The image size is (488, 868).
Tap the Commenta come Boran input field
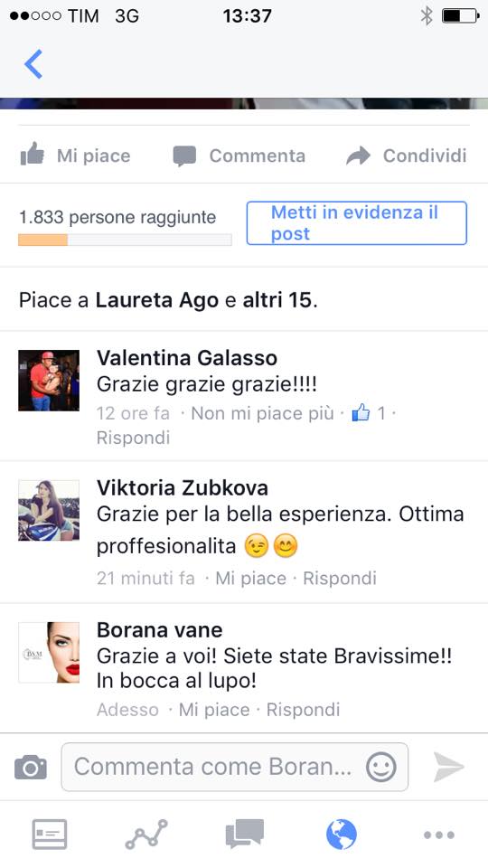coord(235,768)
